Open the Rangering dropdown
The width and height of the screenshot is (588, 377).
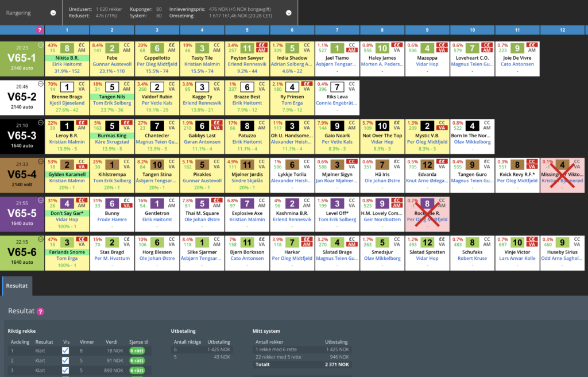[53, 13]
